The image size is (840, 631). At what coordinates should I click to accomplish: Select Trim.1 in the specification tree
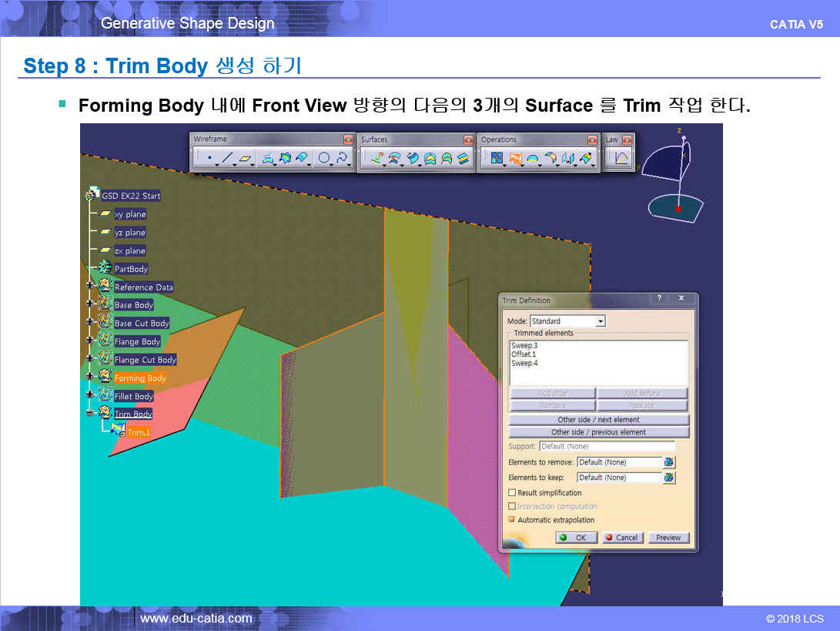point(139,433)
